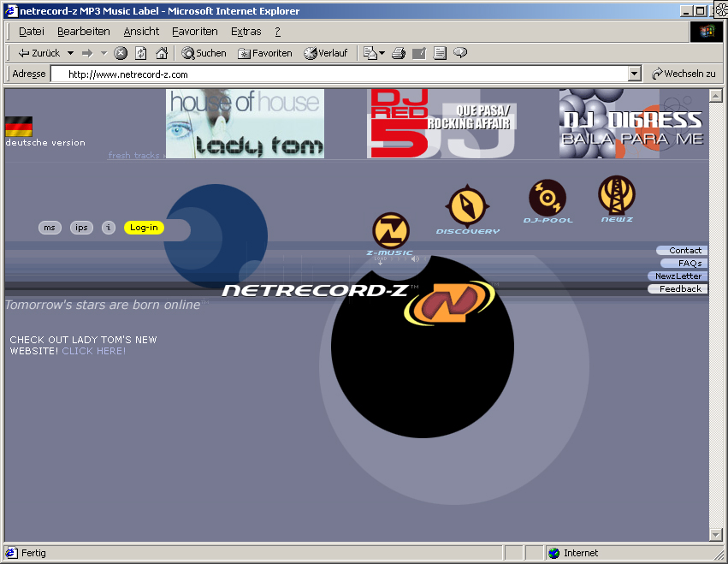Image resolution: width=728 pixels, height=564 pixels.
Task: Go to the home page icon
Action: [162, 53]
